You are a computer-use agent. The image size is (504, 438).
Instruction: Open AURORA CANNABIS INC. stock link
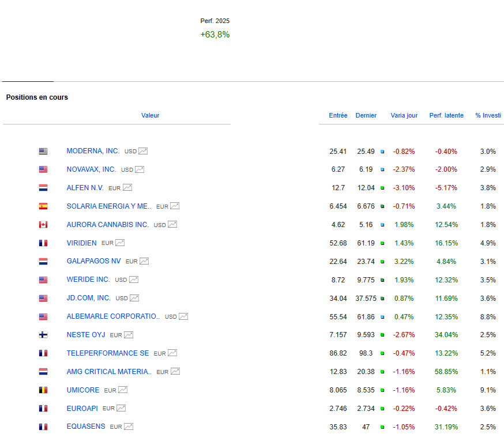(x=108, y=225)
